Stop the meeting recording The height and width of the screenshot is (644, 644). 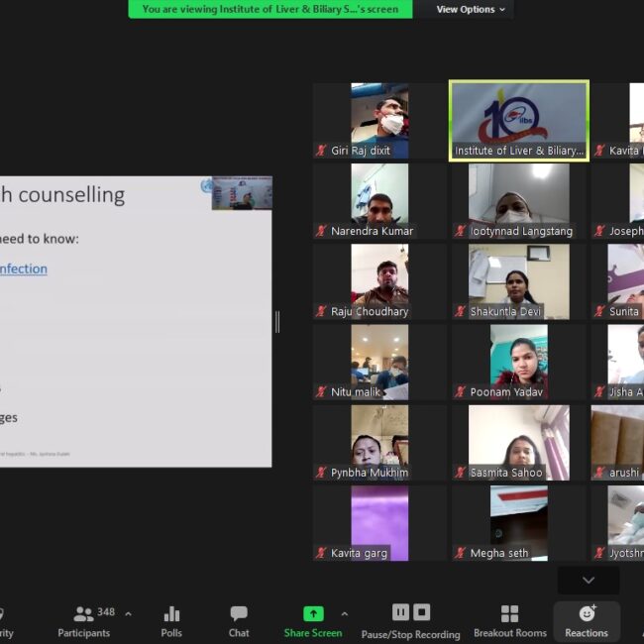pos(422,612)
